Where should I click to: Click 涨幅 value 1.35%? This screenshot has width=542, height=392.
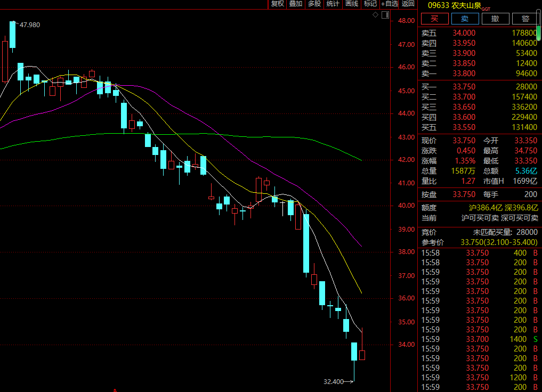(x=465, y=161)
